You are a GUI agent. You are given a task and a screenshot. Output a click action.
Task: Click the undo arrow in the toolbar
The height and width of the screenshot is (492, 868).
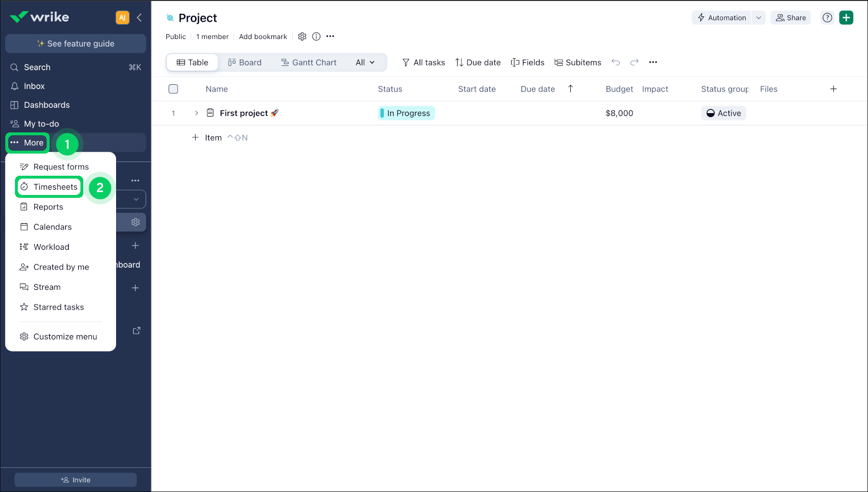click(616, 62)
